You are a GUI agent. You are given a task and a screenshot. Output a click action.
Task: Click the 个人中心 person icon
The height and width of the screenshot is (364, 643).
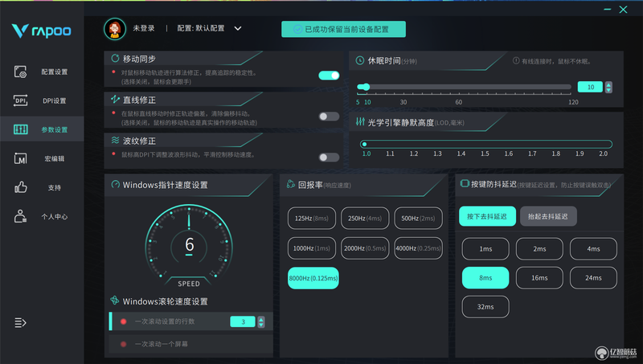[x=20, y=216]
